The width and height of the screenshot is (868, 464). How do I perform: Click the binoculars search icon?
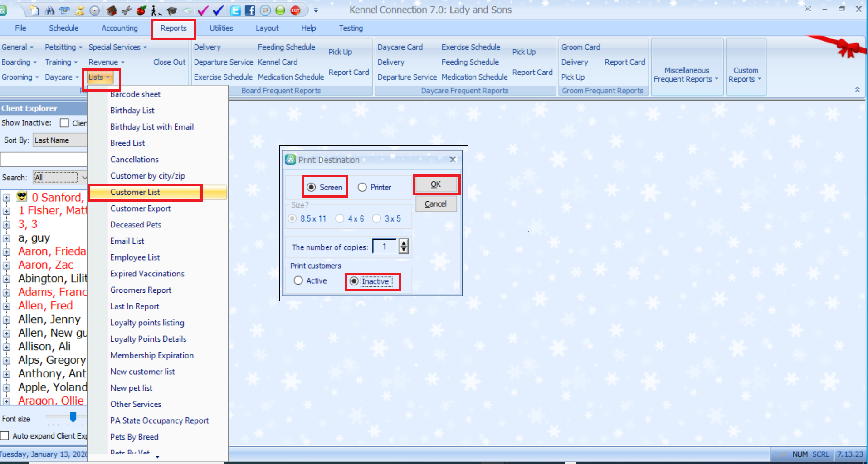[x=50, y=10]
